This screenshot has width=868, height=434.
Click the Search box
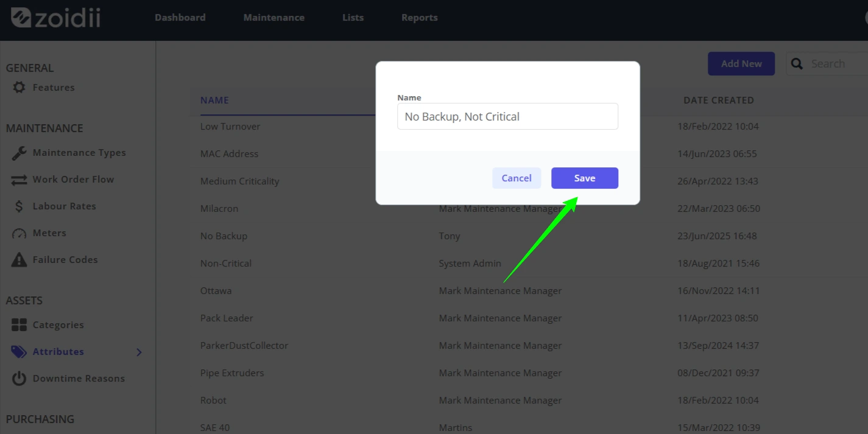click(x=827, y=64)
